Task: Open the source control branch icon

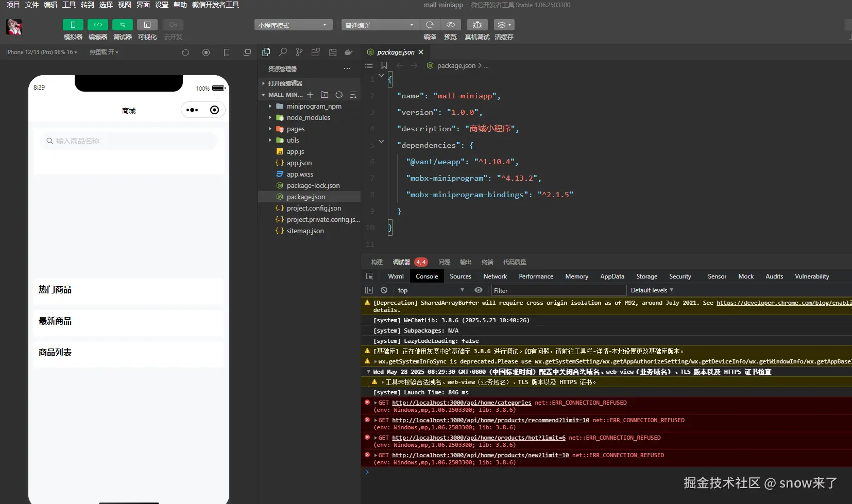Action: click(299, 52)
